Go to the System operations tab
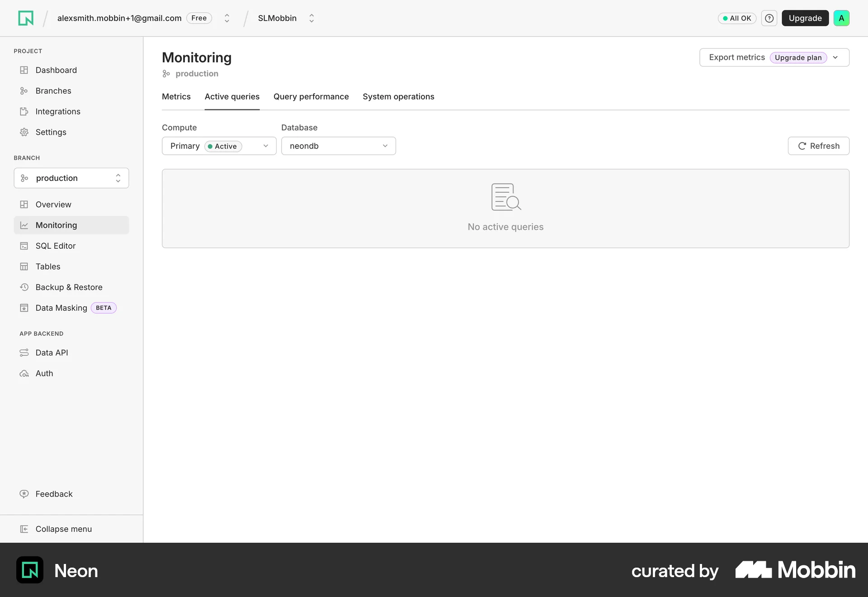The height and width of the screenshot is (597, 868). click(x=398, y=97)
